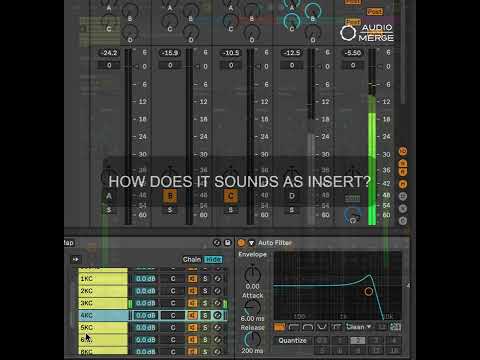Click the -24.2 volume value on return A

tap(109, 53)
